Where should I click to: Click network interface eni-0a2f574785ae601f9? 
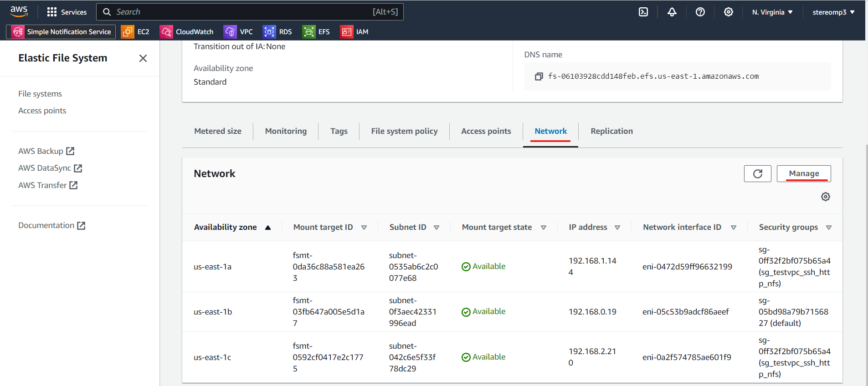point(687,357)
